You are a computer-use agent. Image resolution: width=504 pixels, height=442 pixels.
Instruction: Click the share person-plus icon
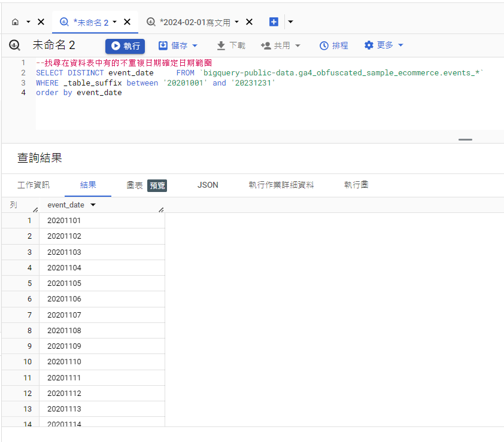266,45
